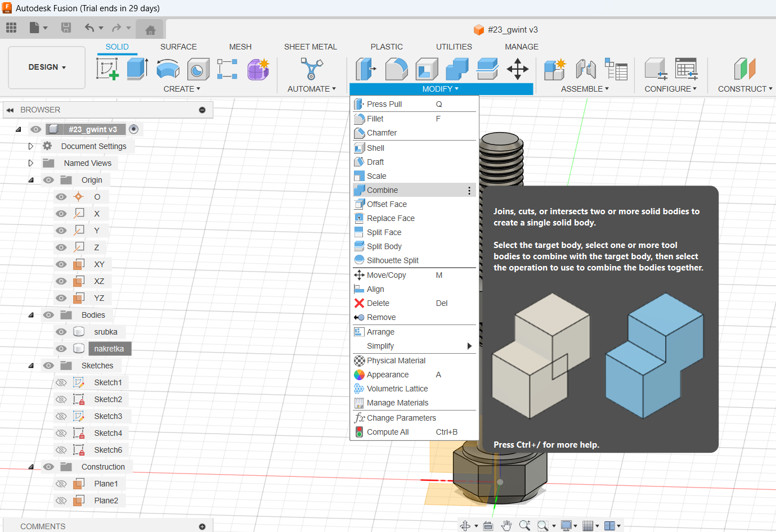Screen dimensions: 776x532
Task: Hide the nakretka body
Action: pyautogui.click(x=61, y=349)
